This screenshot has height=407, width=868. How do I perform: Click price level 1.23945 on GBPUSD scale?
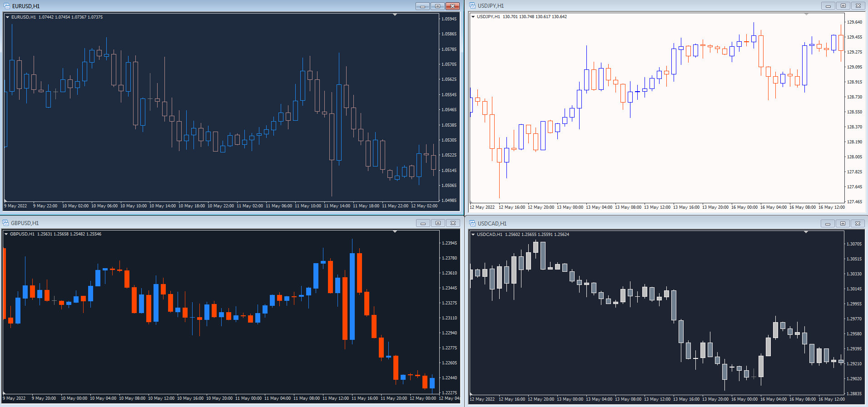pyautogui.click(x=449, y=243)
